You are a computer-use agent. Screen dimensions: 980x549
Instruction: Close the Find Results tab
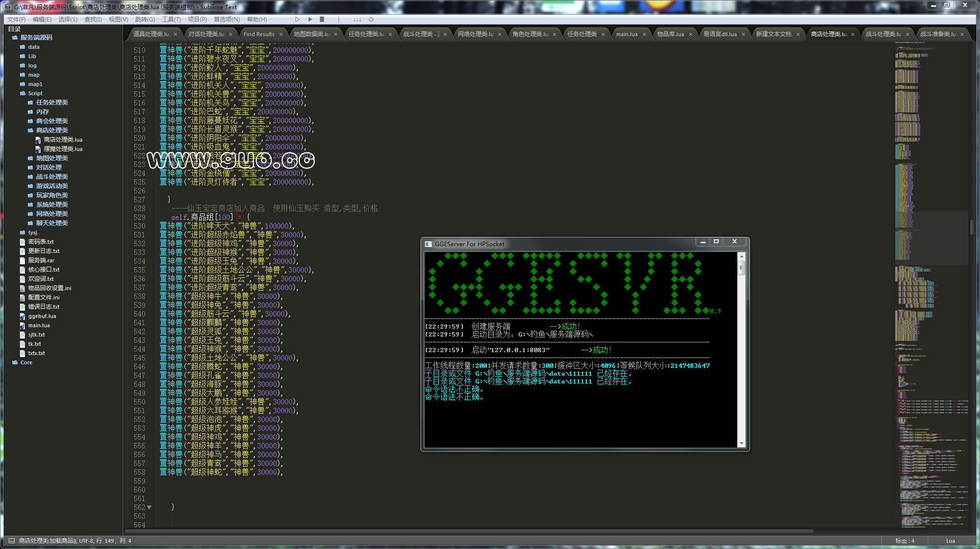[281, 34]
